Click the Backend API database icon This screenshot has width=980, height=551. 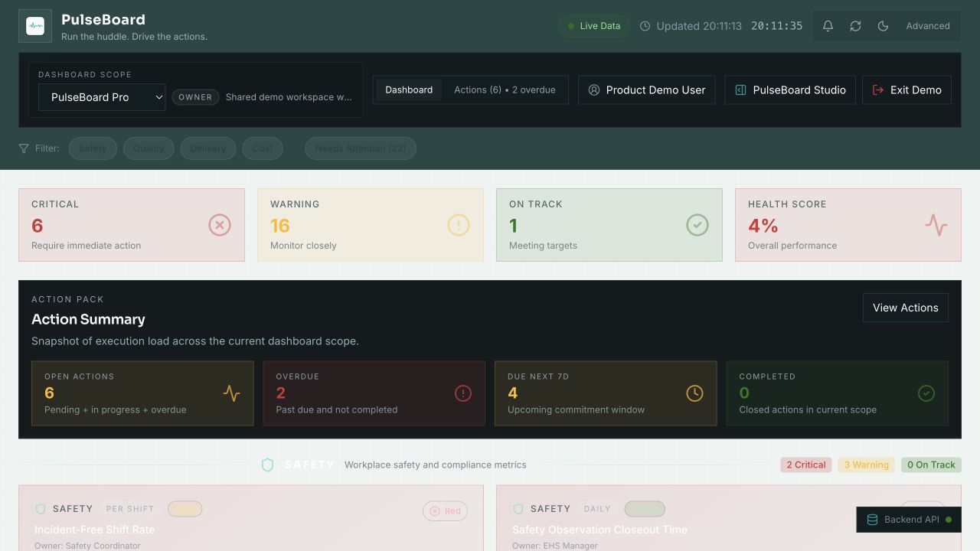click(872, 520)
